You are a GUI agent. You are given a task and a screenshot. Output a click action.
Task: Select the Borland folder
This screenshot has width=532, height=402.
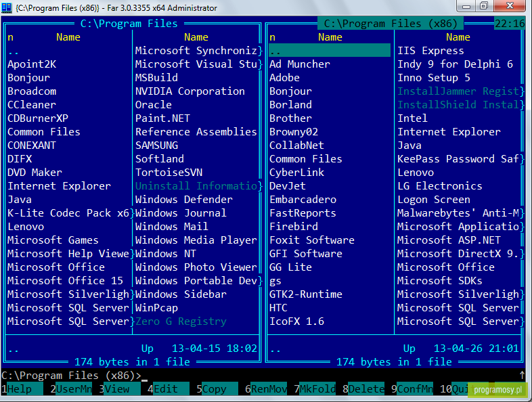290,105
